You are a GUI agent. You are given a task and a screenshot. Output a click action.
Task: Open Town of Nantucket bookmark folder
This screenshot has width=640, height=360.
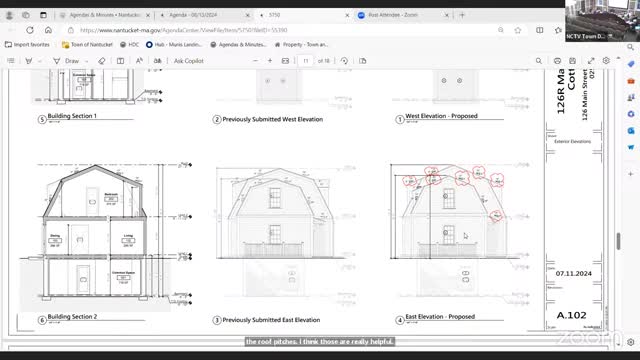click(87, 44)
